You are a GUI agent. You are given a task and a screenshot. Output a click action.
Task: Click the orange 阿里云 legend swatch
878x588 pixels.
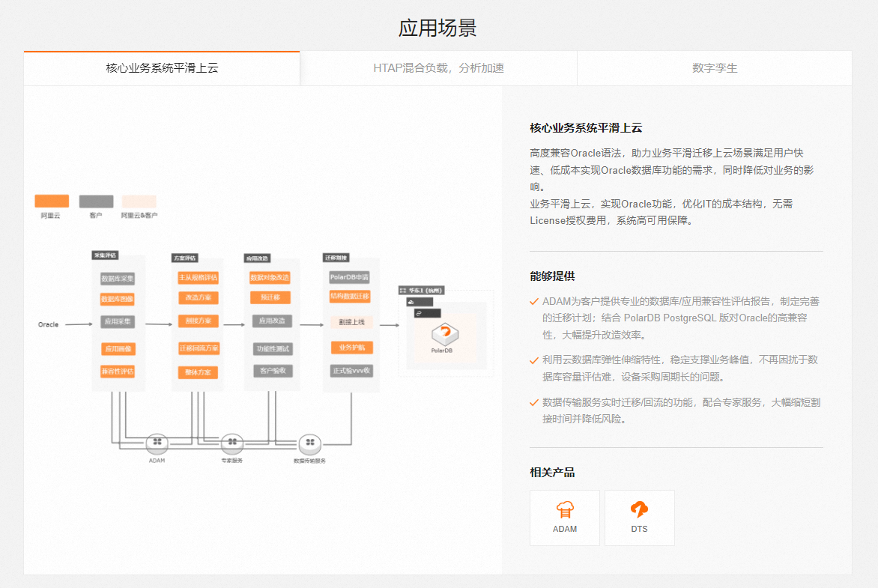pyautogui.click(x=51, y=199)
